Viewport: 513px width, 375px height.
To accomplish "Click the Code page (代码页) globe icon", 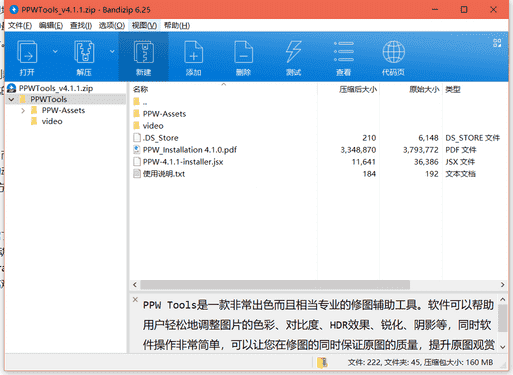I will (x=394, y=52).
